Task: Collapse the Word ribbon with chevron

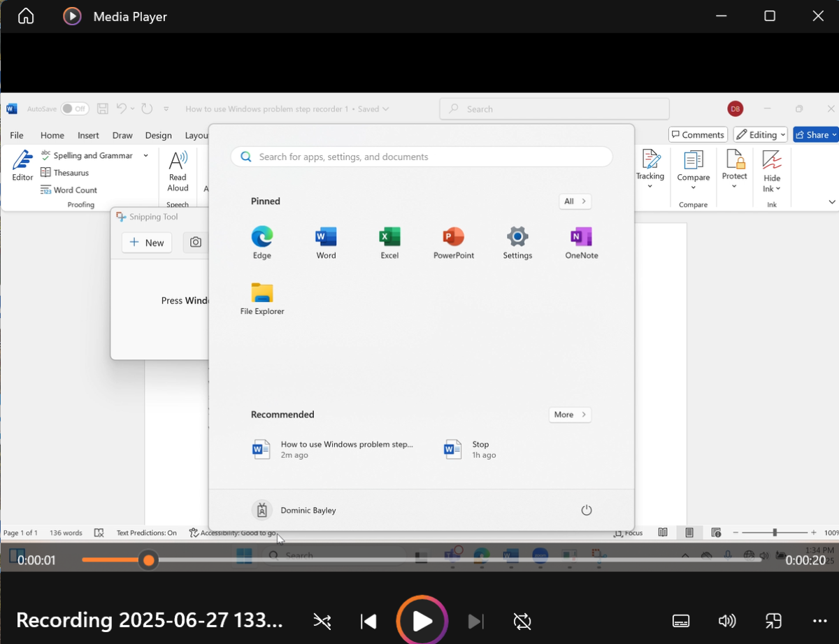Action: pyautogui.click(x=832, y=202)
